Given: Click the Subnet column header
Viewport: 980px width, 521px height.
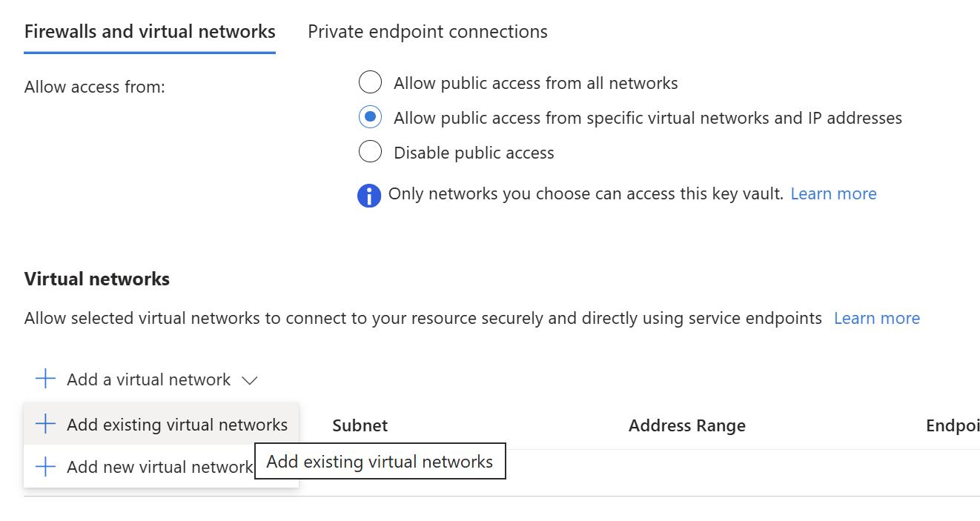Looking at the screenshot, I should click(360, 425).
